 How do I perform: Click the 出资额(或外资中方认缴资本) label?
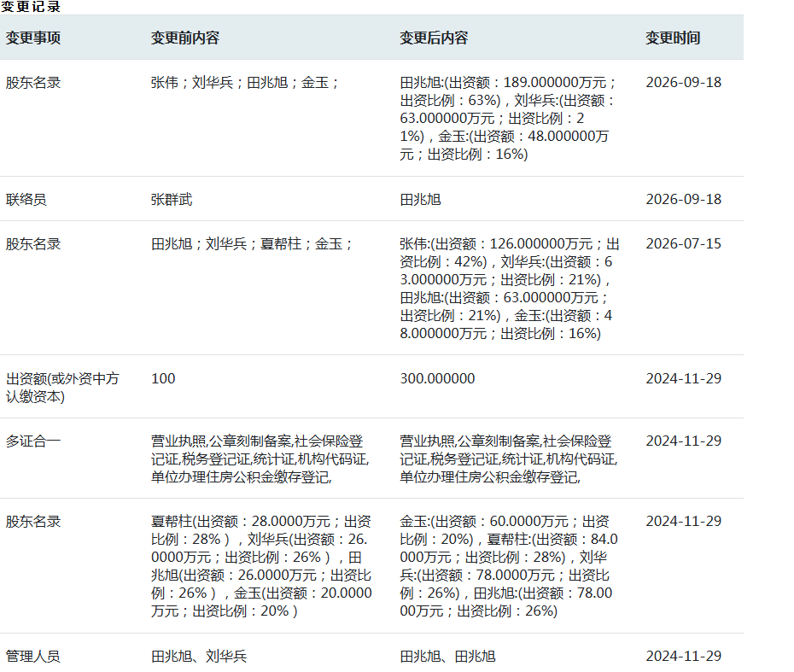[x=62, y=388]
